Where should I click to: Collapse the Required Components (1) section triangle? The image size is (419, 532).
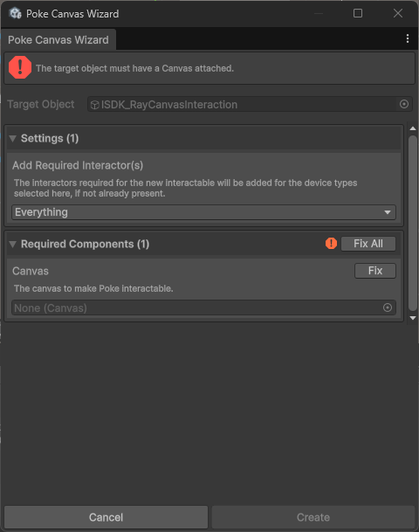(13, 245)
